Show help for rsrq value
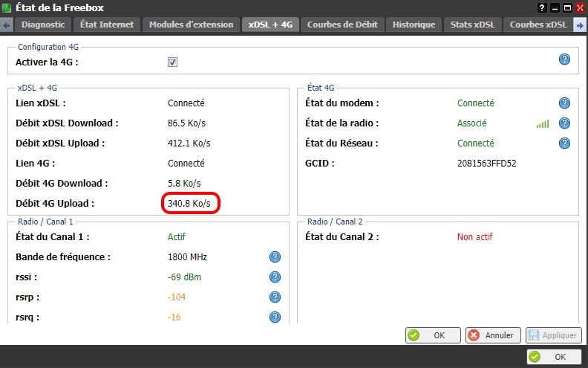 (x=275, y=317)
